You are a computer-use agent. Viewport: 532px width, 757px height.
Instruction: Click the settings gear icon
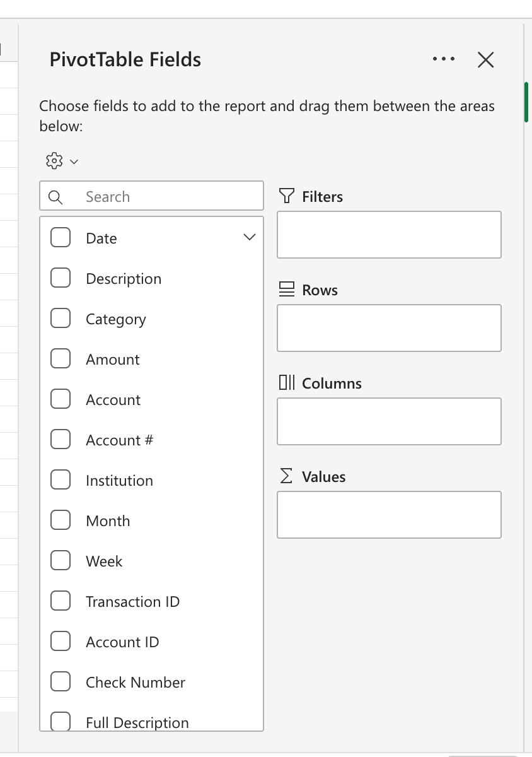point(54,161)
